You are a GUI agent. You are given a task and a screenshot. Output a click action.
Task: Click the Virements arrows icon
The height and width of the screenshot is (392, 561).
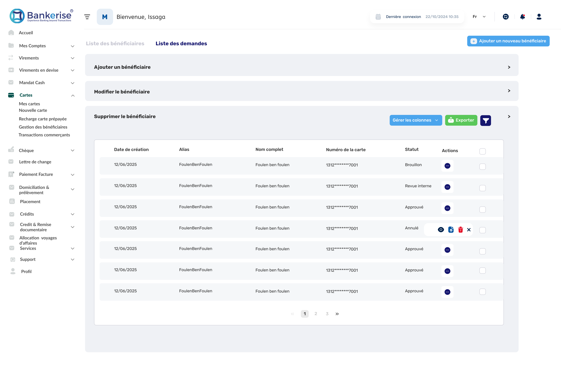11,58
